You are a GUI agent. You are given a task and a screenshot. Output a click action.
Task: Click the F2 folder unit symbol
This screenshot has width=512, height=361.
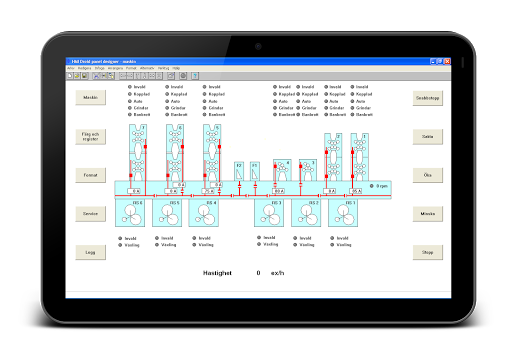click(239, 171)
